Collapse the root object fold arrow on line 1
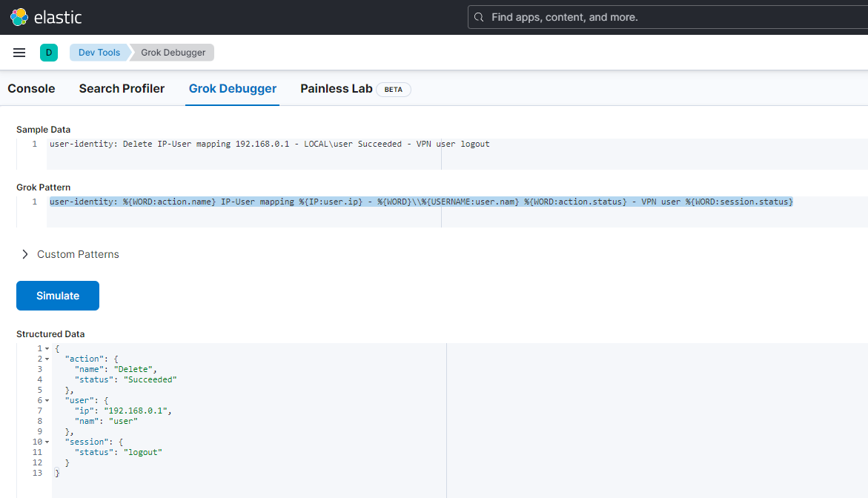This screenshot has width=868, height=498. [47, 348]
